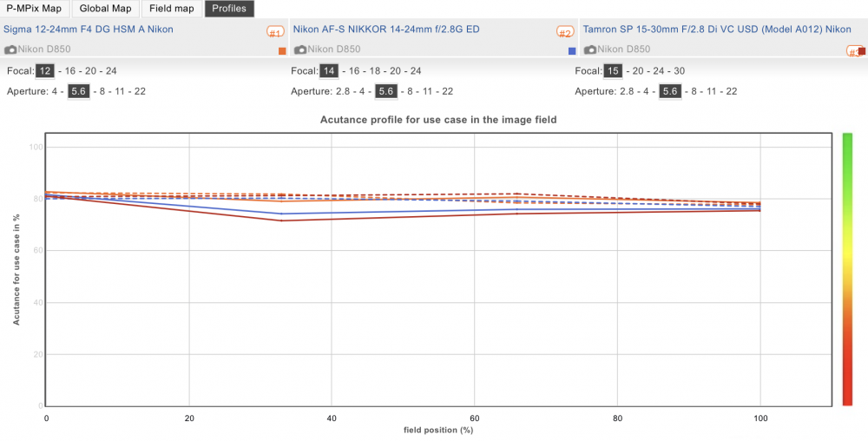Select aperture 22 for Nikon NIKKOR lens
Image resolution: width=868 pixels, height=441 pixels.
pos(447,91)
